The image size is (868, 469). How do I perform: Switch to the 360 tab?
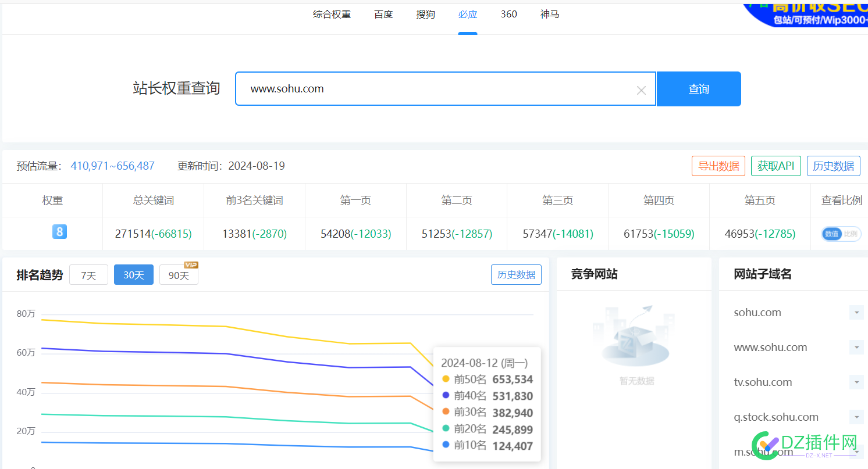(509, 15)
